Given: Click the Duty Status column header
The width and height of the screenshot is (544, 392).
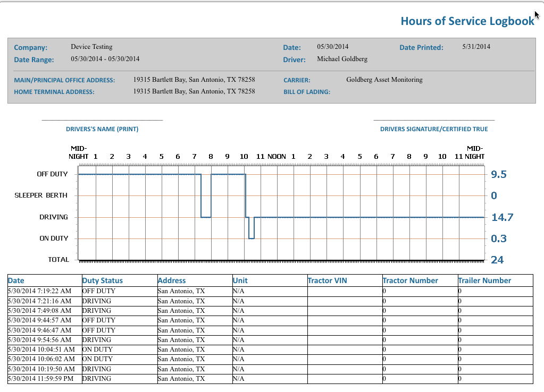Looking at the screenshot, I should pyautogui.click(x=103, y=280).
